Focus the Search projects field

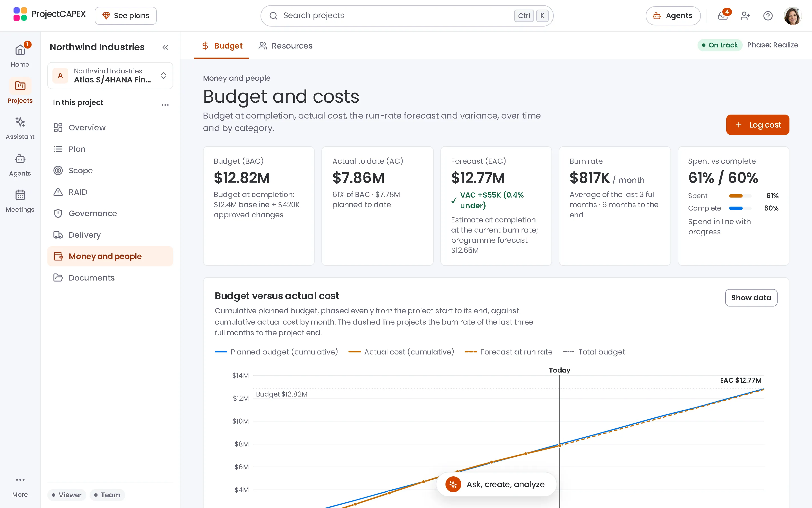coord(407,16)
